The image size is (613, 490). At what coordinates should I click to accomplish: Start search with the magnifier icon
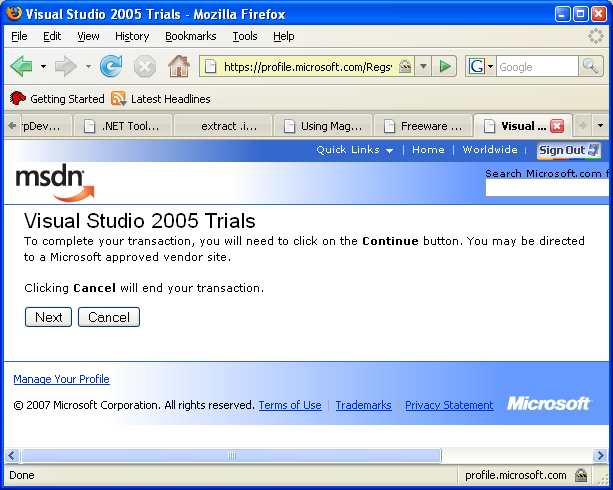[x=590, y=66]
